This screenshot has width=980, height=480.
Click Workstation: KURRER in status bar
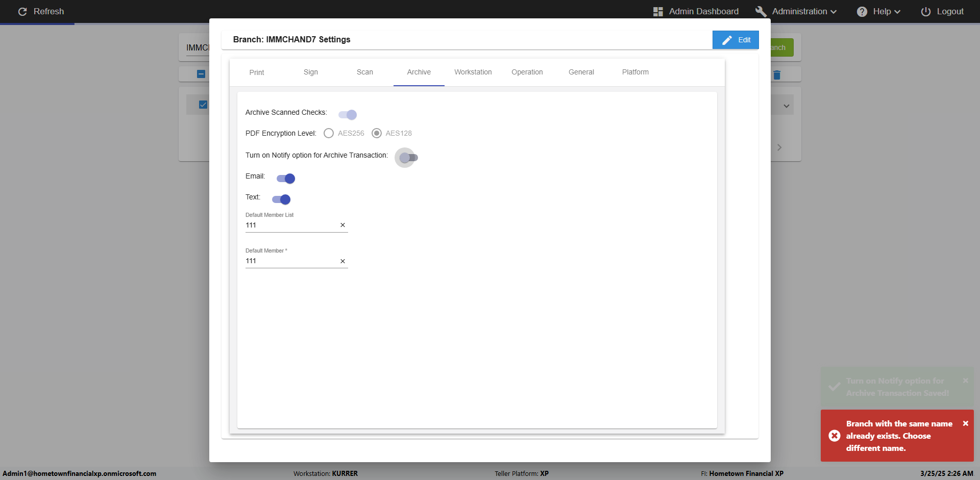326,473
